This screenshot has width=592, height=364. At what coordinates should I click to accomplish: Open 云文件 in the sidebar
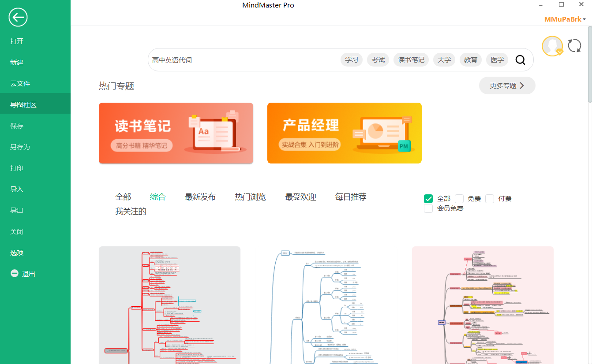point(35,84)
